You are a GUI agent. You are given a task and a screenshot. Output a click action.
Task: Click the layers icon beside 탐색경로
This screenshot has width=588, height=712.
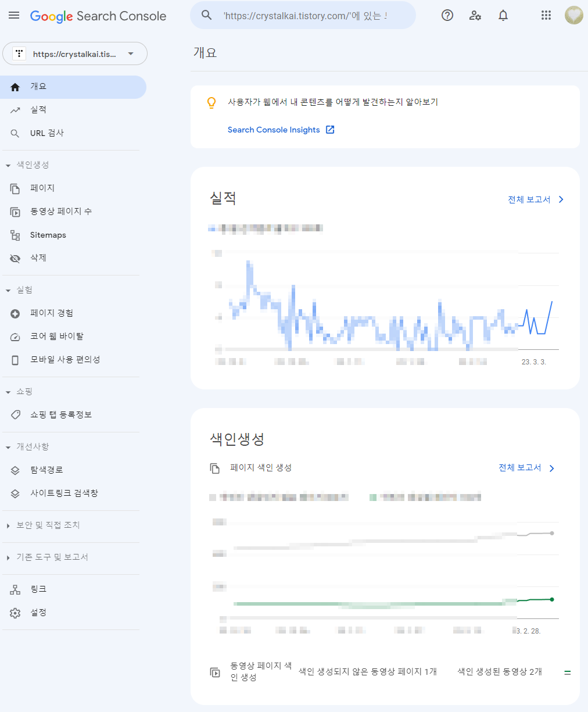15,471
